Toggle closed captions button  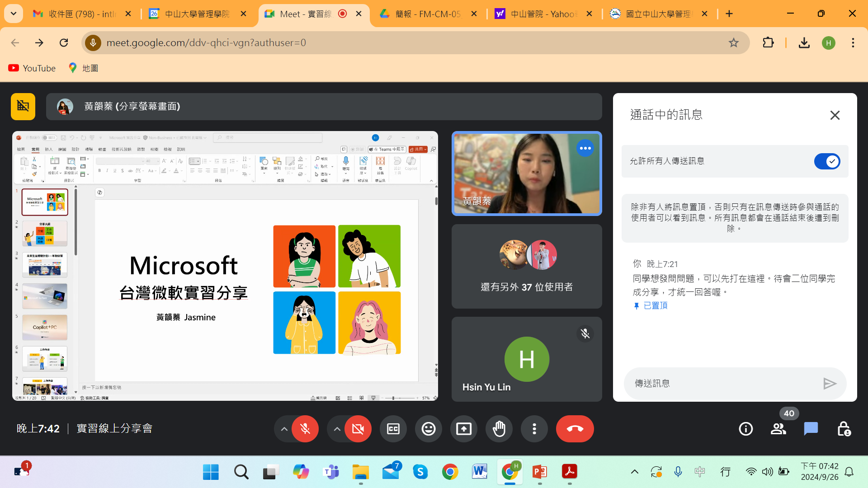tap(393, 429)
